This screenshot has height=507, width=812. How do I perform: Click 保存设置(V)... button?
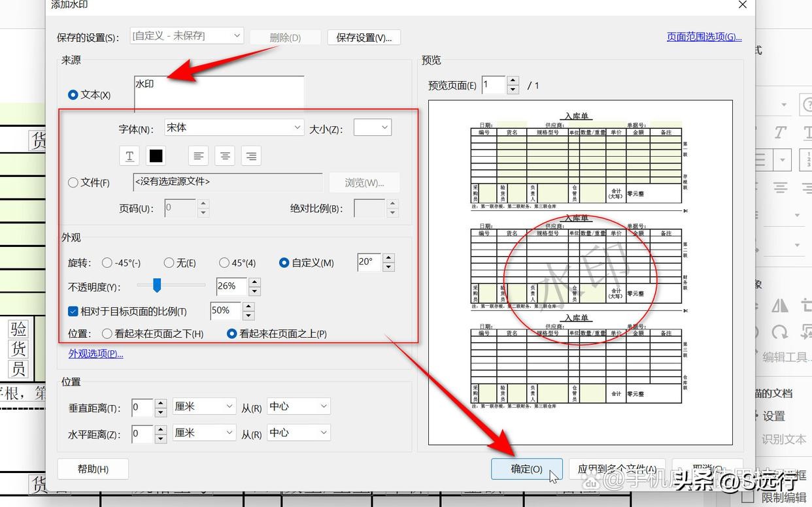[x=364, y=37]
